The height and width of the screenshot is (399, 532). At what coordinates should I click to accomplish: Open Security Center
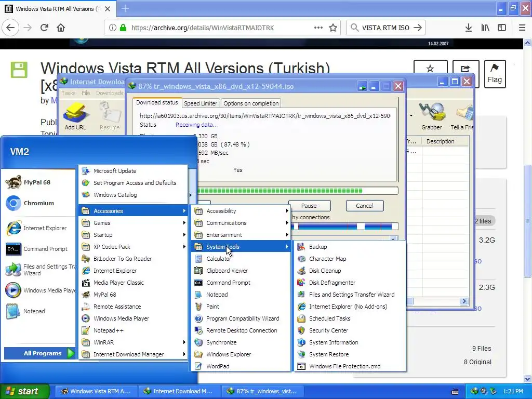(x=350, y=330)
